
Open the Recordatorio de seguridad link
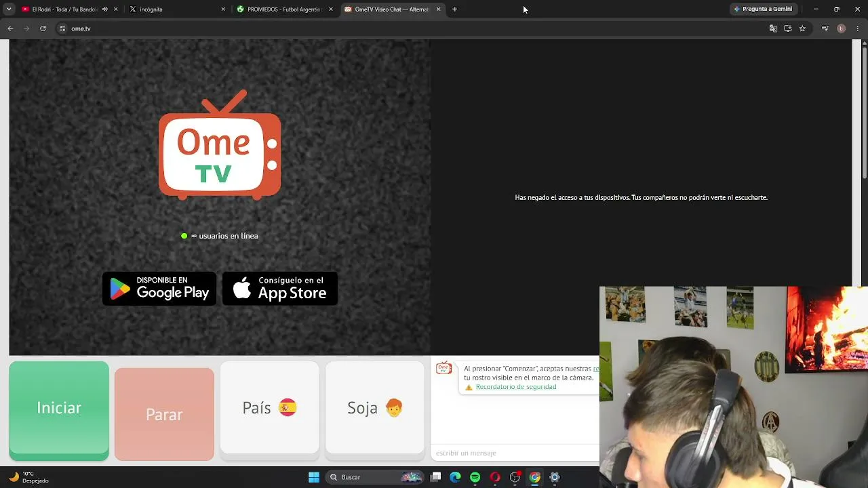click(x=516, y=387)
